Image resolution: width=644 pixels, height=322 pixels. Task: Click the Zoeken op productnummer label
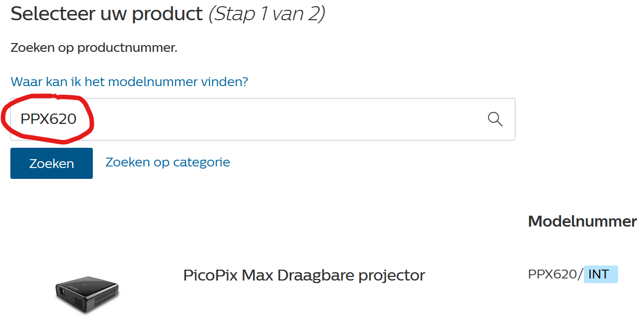(x=94, y=48)
